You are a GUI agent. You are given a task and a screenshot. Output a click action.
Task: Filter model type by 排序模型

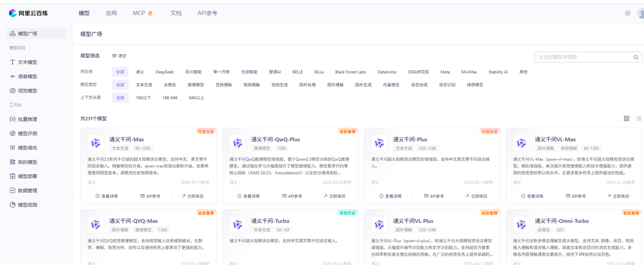click(475, 85)
